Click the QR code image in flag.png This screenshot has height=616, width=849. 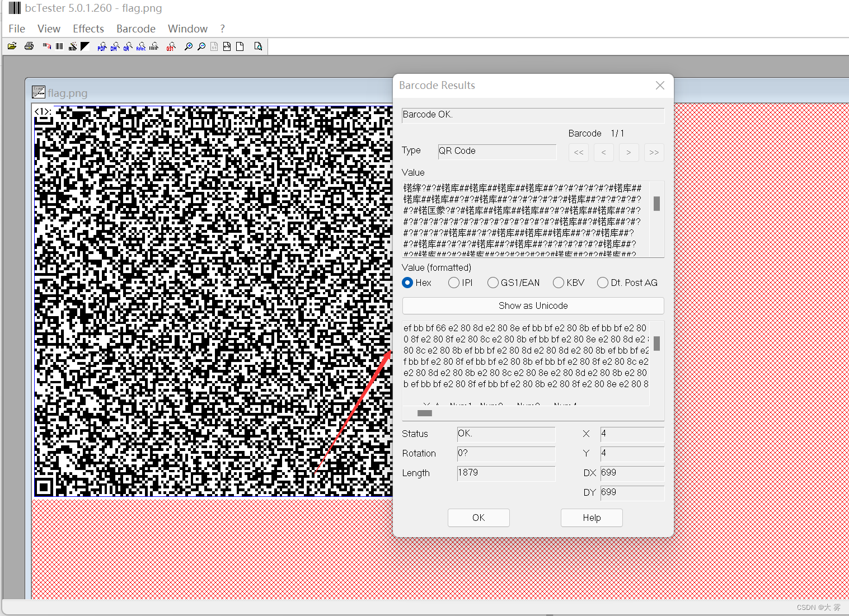(x=213, y=301)
